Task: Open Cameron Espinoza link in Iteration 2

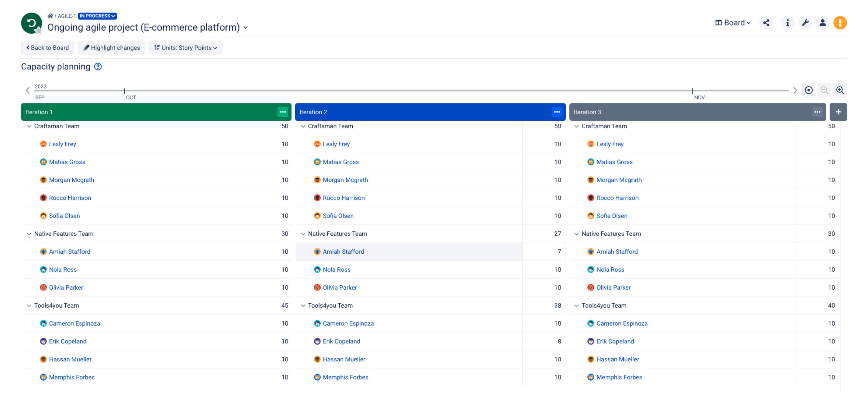Action: click(348, 323)
